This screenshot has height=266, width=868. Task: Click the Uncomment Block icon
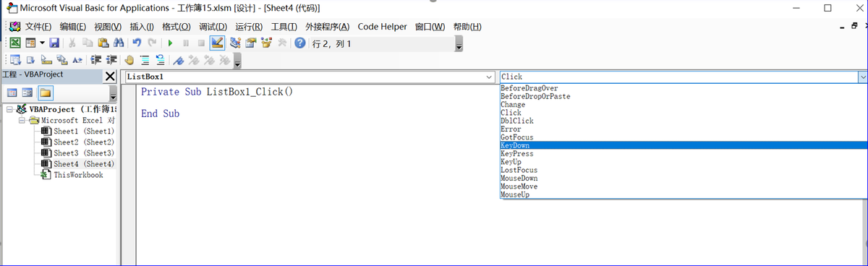point(160,61)
